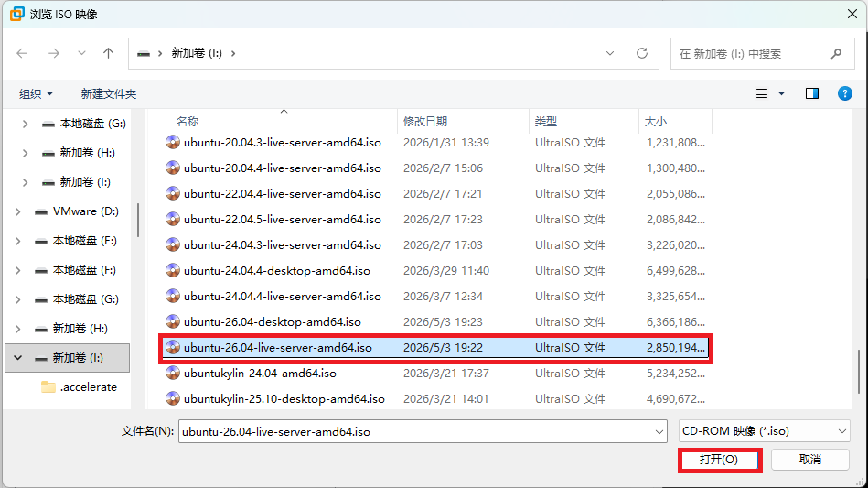
Task: Click the navigation pane scrollbar
Action: point(137,220)
